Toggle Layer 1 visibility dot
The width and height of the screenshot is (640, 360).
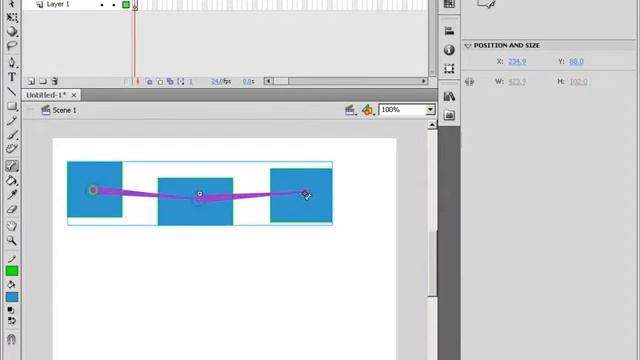coord(102,5)
